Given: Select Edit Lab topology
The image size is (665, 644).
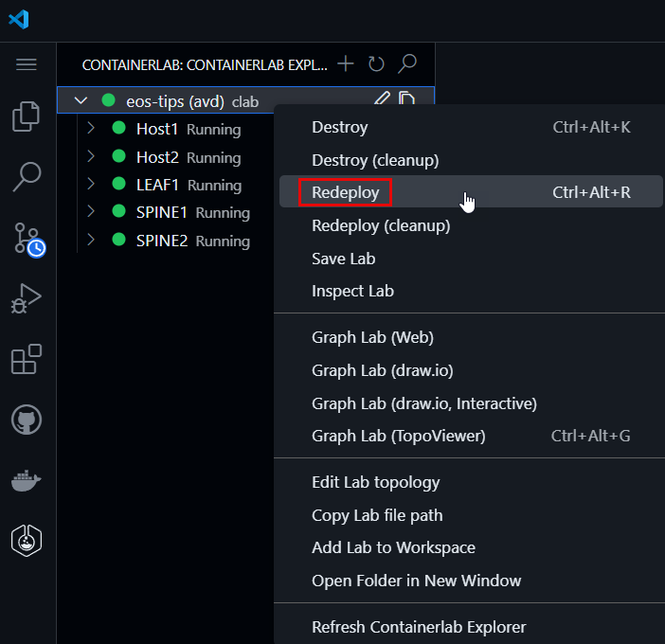Looking at the screenshot, I should (x=471, y=482).
